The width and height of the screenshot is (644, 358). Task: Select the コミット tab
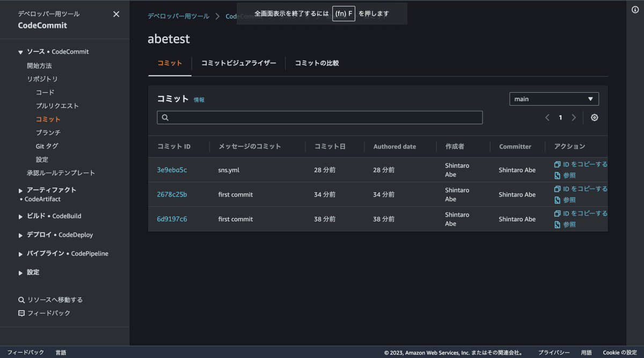170,63
